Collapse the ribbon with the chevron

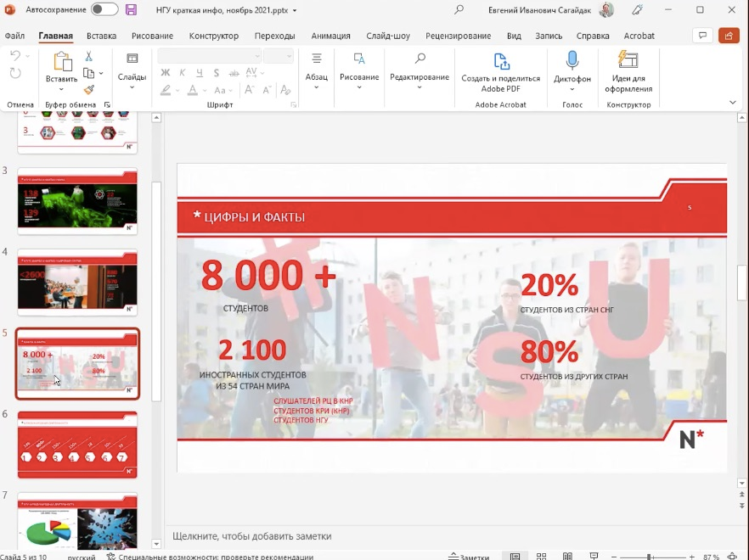point(733,102)
